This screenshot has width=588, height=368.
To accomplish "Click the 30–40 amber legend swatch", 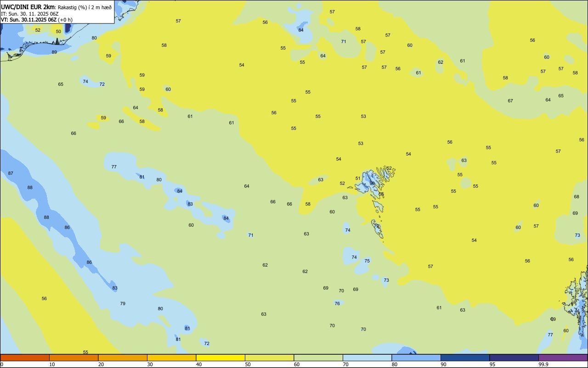I will [171, 357].
